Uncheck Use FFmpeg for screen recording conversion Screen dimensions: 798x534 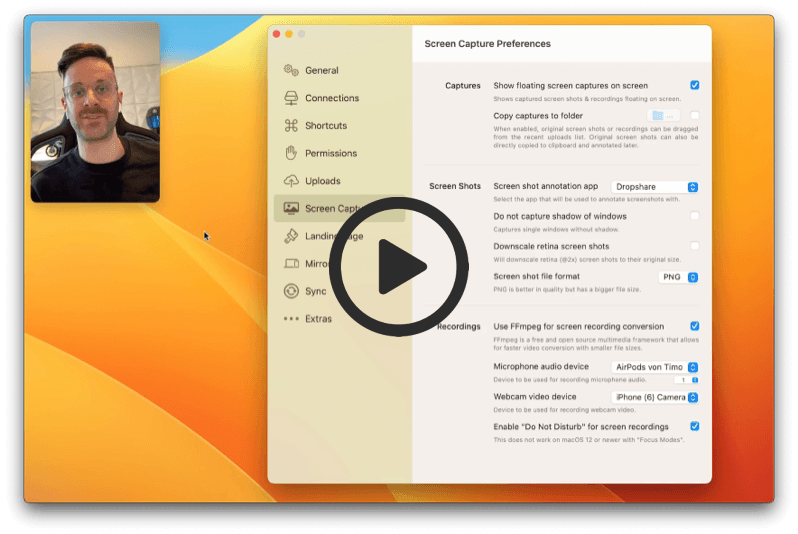pyautogui.click(x=695, y=326)
